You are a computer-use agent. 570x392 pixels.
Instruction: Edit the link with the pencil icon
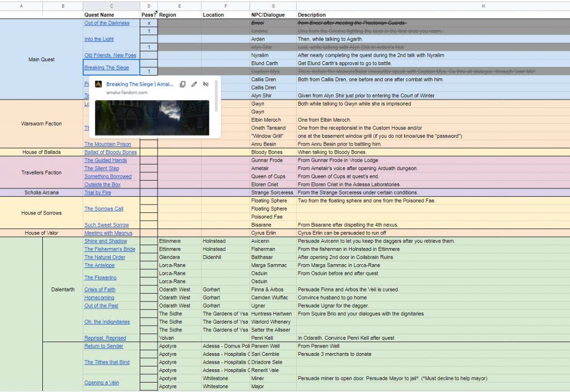(194, 84)
